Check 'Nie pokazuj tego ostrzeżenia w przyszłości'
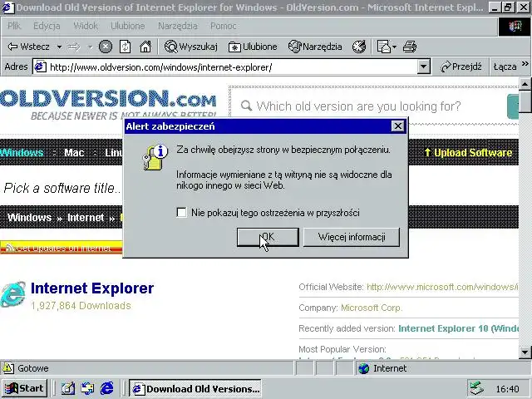 click(181, 213)
